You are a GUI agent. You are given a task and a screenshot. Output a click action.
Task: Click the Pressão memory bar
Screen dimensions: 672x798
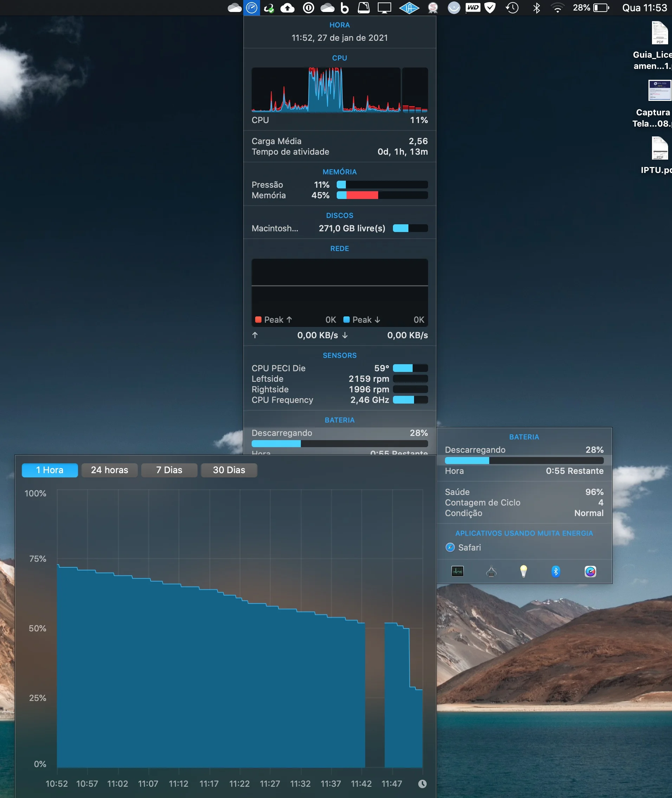(x=382, y=185)
